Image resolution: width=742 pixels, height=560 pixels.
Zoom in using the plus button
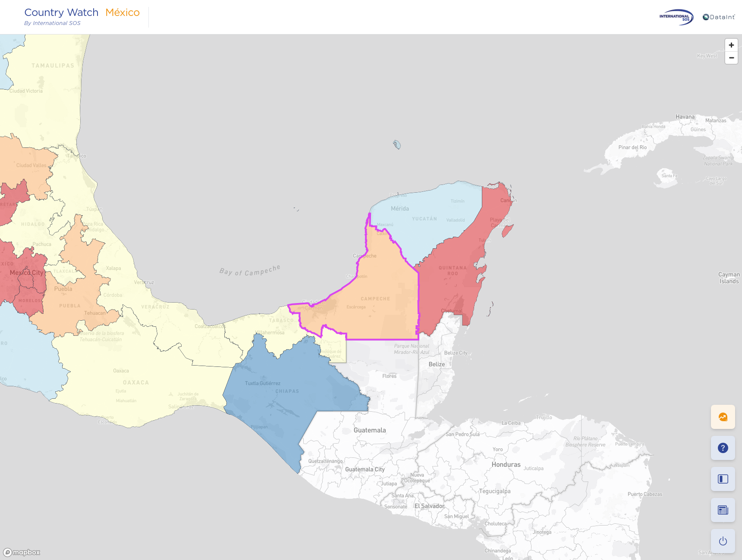tap(731, 45)
